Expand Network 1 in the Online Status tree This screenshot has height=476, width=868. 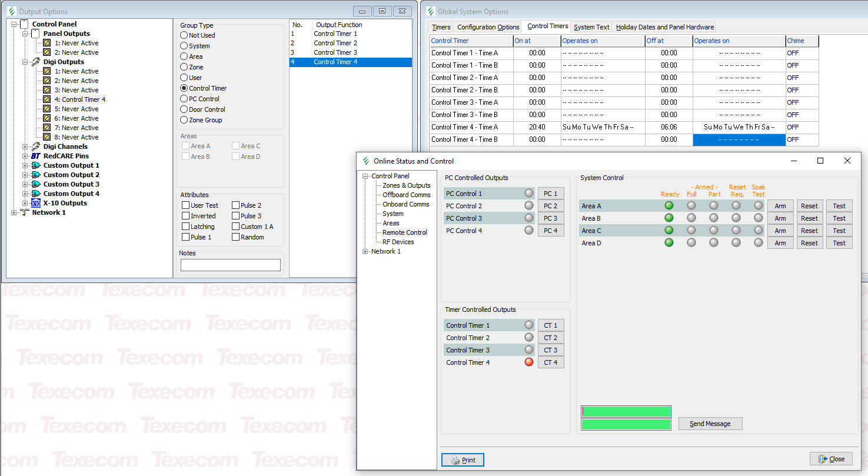click(x=365, y=251)
